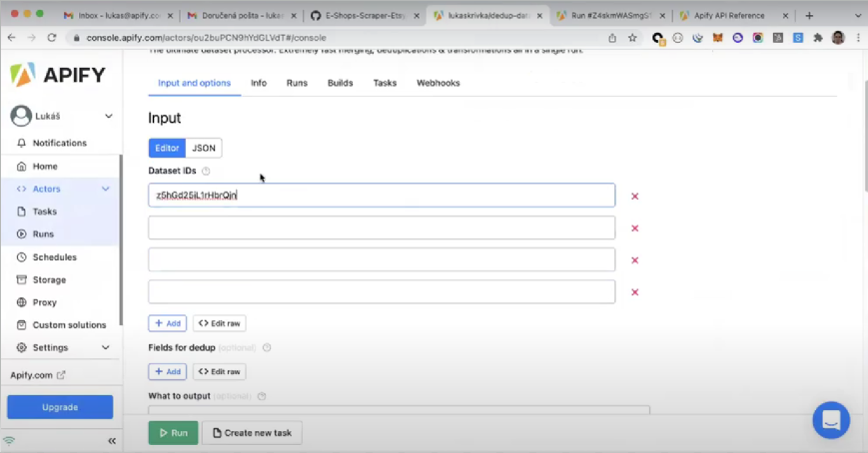Switch to Doručená pošta browser tab

pyautogui.click(x=242, y=16)
